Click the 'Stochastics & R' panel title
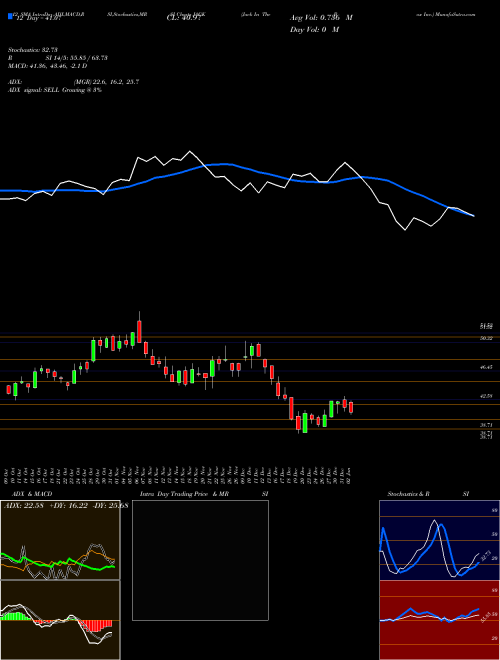This screenshot has height=660, width=500. pos(408,494)
